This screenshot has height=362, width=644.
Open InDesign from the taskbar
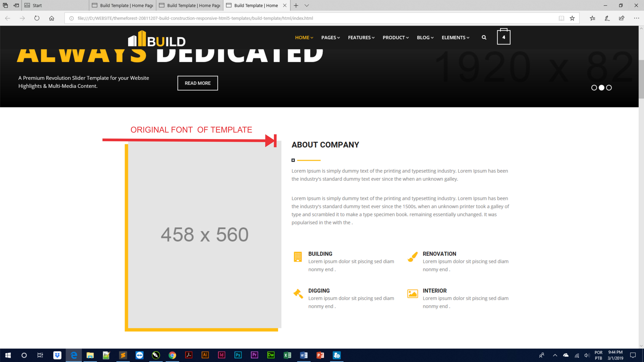coord(222,355)
